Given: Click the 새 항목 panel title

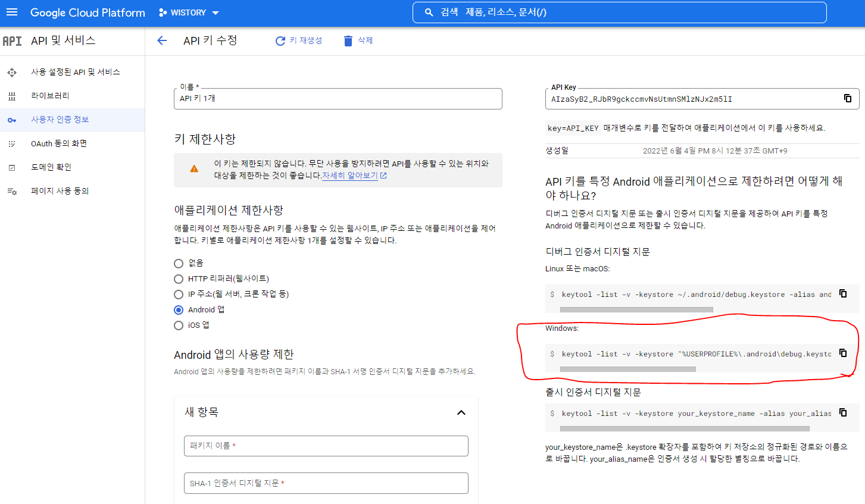Looking at the screenshot, I should (x=201, y=412).
